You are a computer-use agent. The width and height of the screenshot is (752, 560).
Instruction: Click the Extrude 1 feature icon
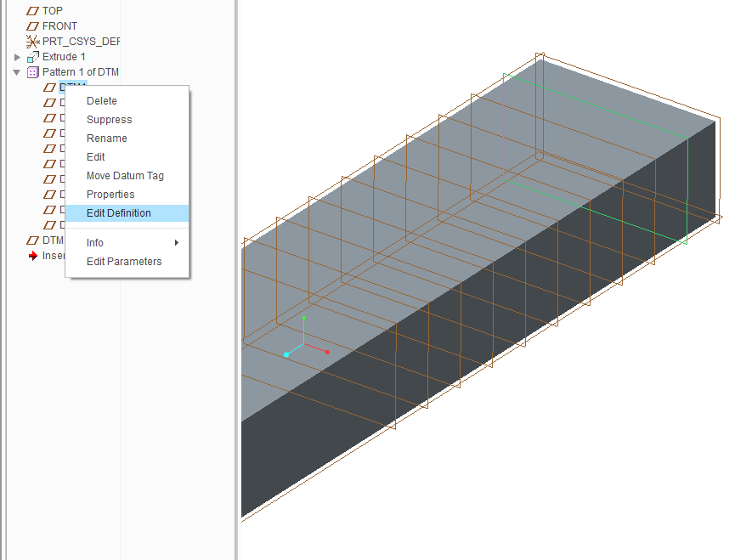pyautogui.click(x=33, y=57)
